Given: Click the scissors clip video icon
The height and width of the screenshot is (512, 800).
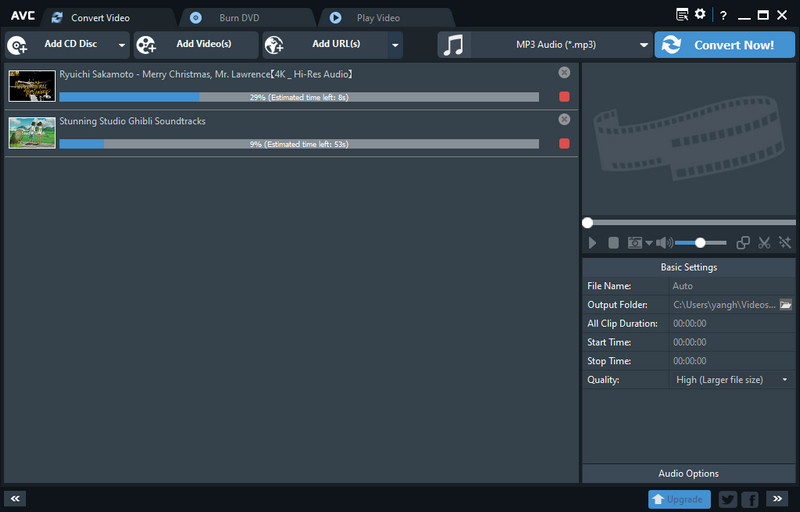Looking at the screenshot, I should coord(764,243).
